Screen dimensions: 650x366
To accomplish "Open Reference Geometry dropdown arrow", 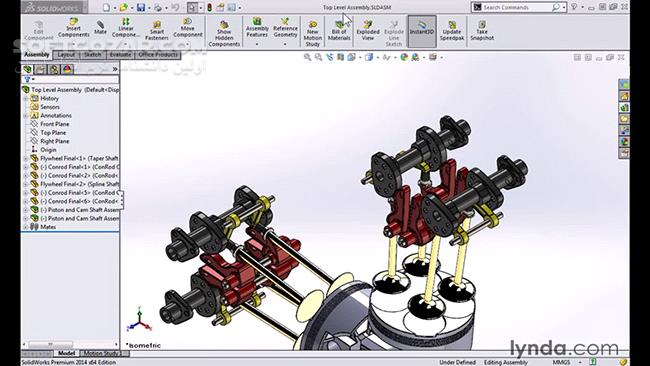I will [x=285, y=43].
